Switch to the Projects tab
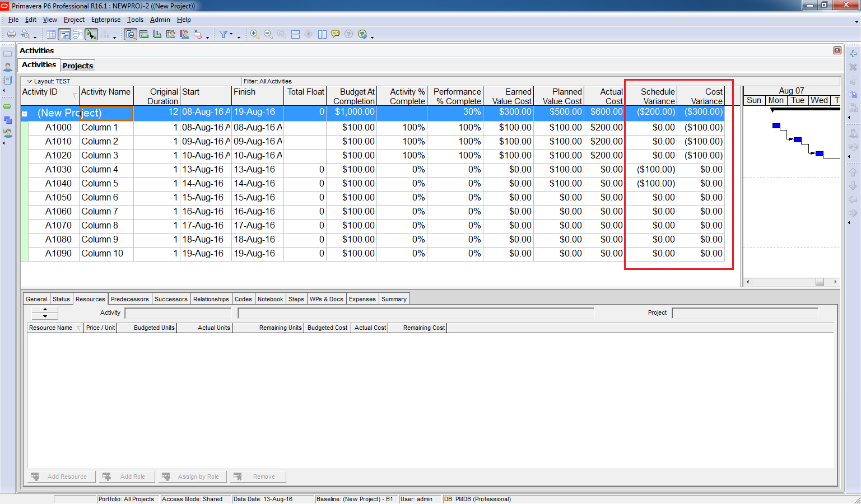Image resolution: width=861 pixels, height=504 pixels. 78,66
